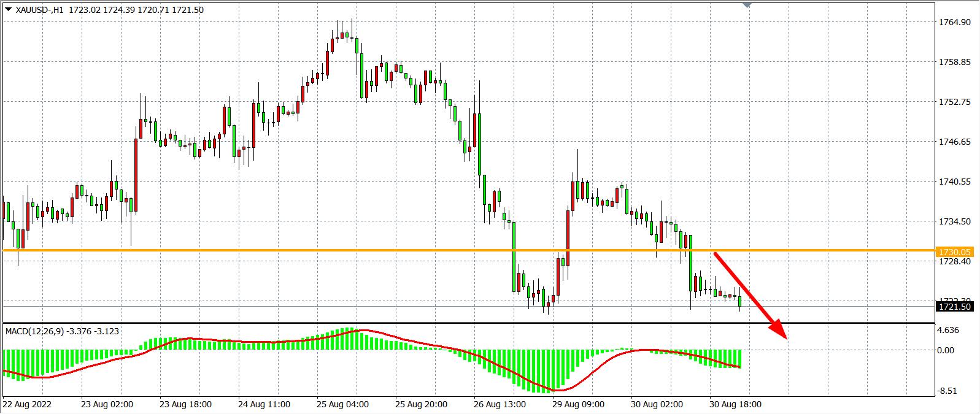
Task: Click the 1764.90 price scale label
Action: click(x=954, y=22)
